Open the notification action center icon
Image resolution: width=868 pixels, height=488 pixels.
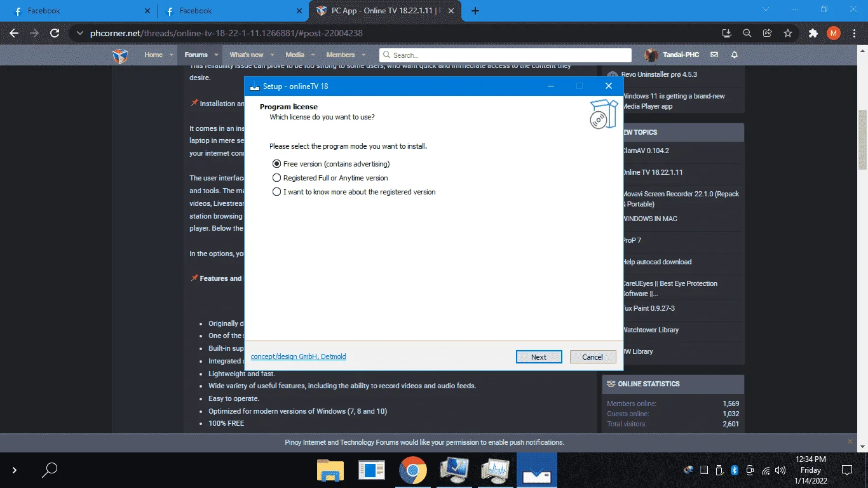(x=846, y=470)
